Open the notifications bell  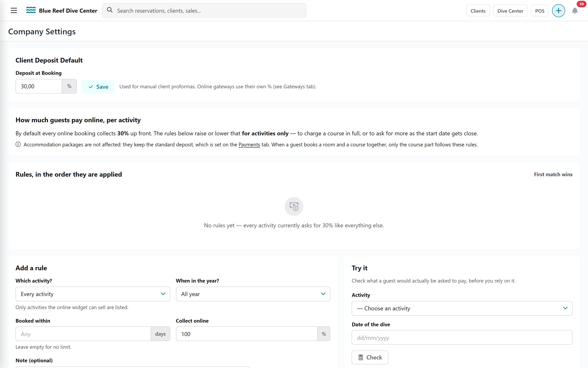click(575, 11)
